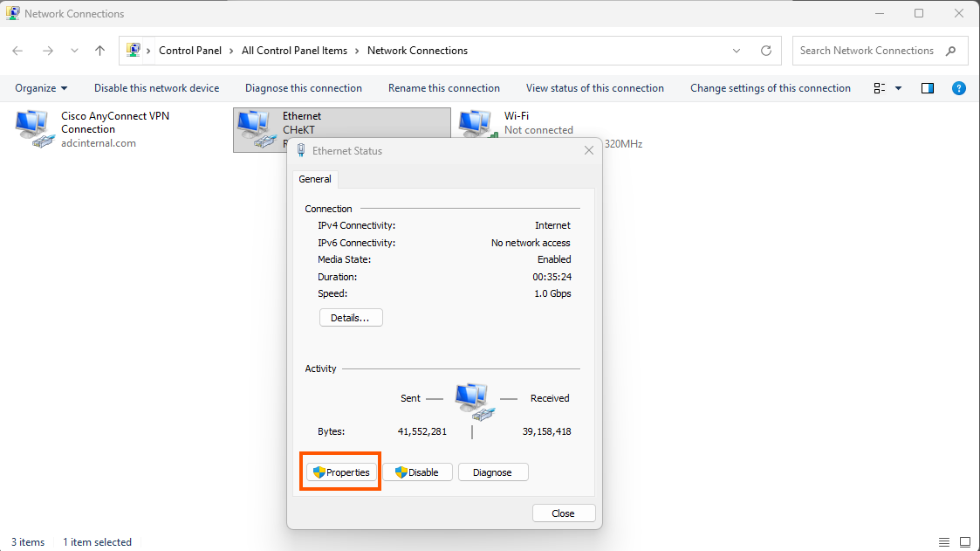Viewport: 980px width, 551px height.
Task: Click the Duration value 00:35:24
Action: (x=552, y=277)
